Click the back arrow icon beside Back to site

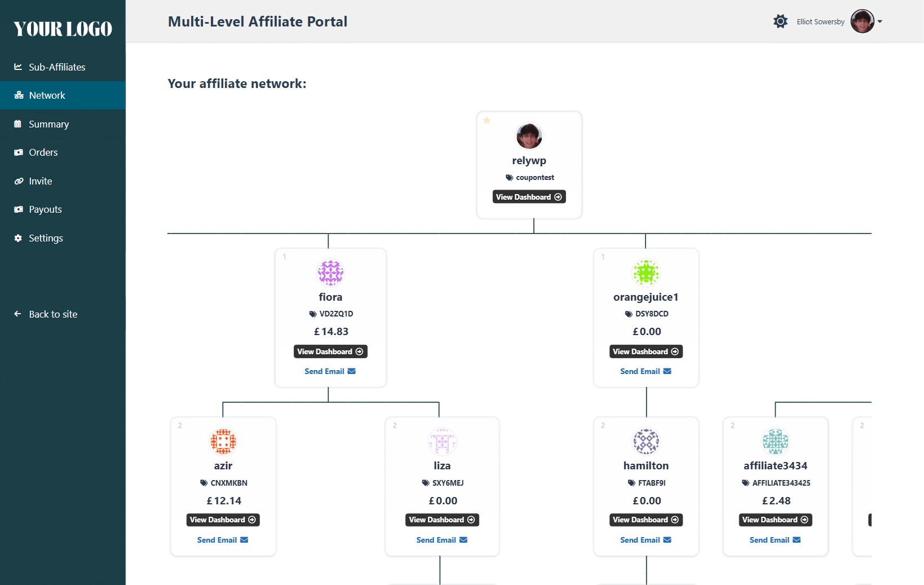coord(17,314)
